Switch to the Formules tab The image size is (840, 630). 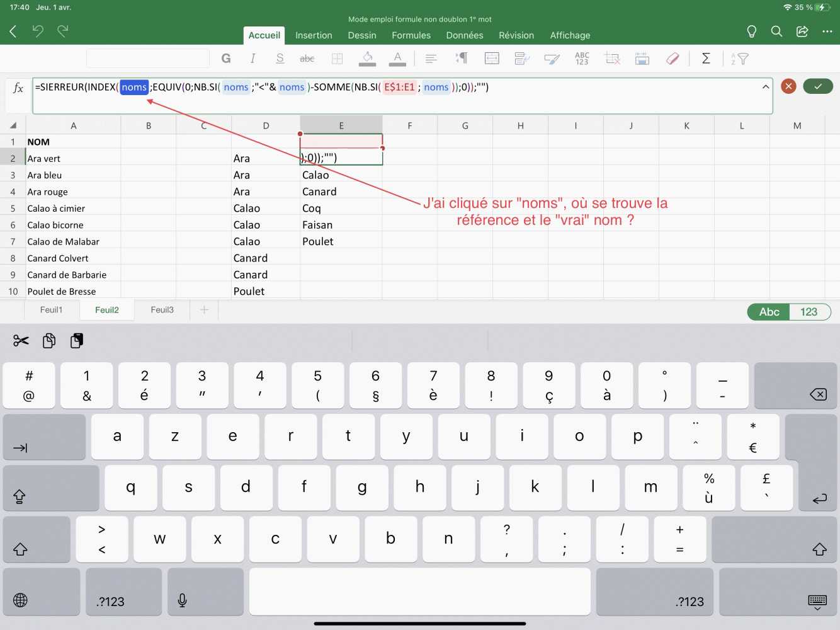(x=411, y=35)
